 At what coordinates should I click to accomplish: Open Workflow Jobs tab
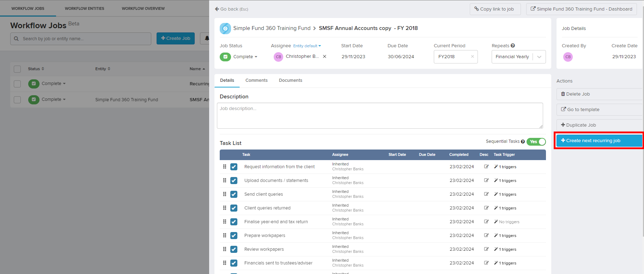pos(28,8)
